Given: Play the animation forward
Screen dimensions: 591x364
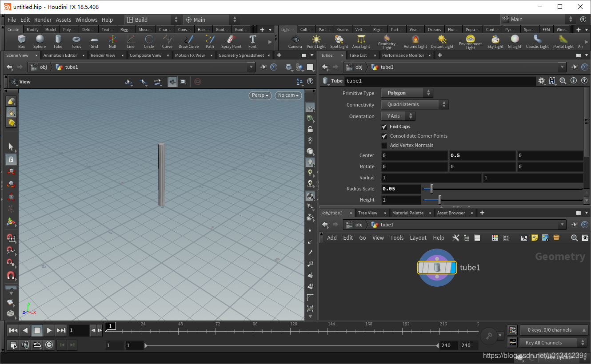Looking at the screenshot, I should pyautogui.click(x=49, y=330).
